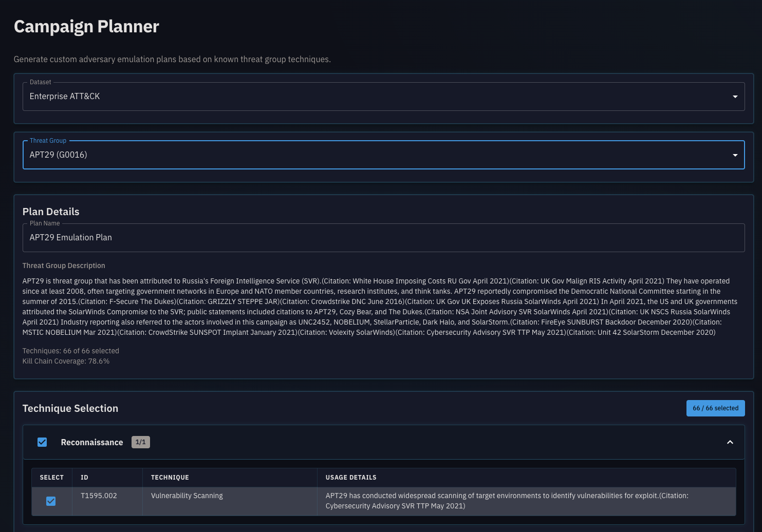Image resolution: width=762 pixels, height=532 pixels.
Task: Uncheck the T1595.002 technique checkbox
Action: tap(51, 501)
